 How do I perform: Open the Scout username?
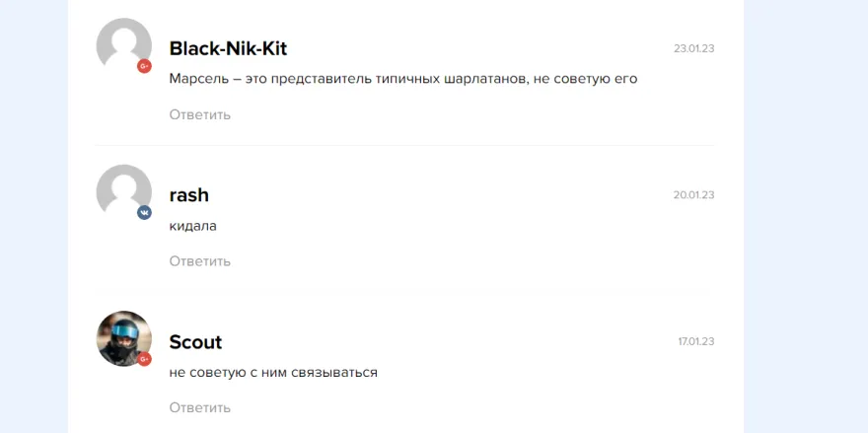click(195, 342)
